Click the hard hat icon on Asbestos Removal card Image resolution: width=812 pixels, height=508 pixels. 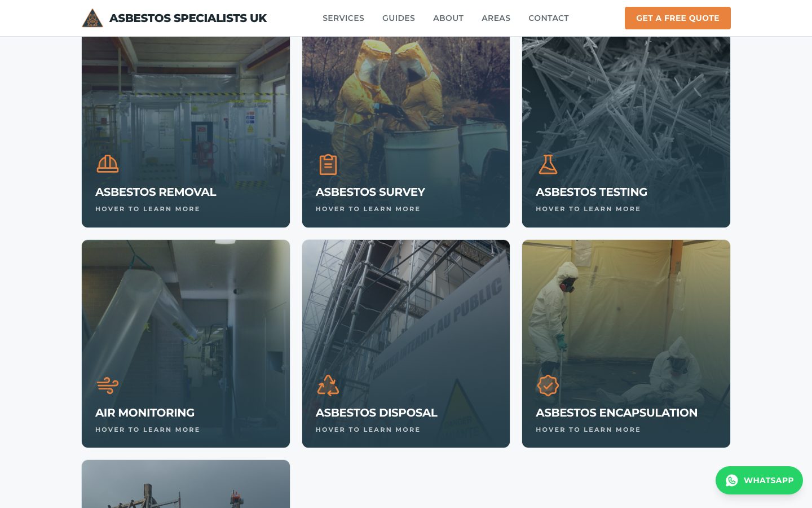[107, 164]
